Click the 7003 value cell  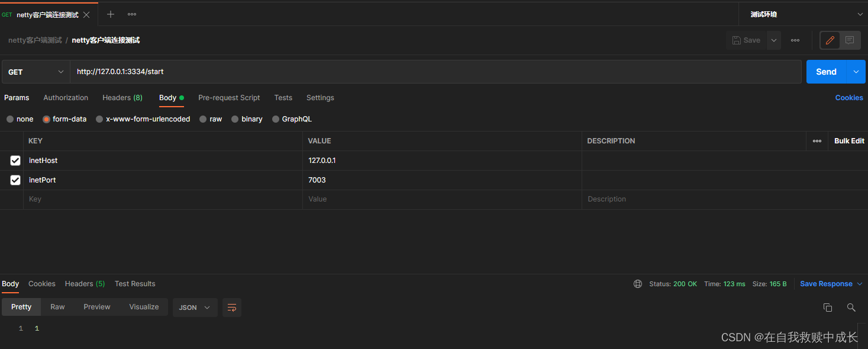442,180
